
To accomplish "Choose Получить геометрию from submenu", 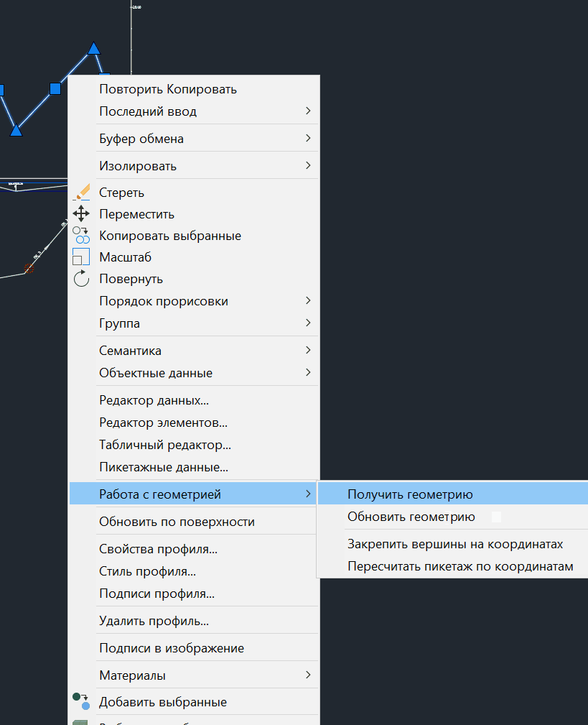I will (410, 494).
